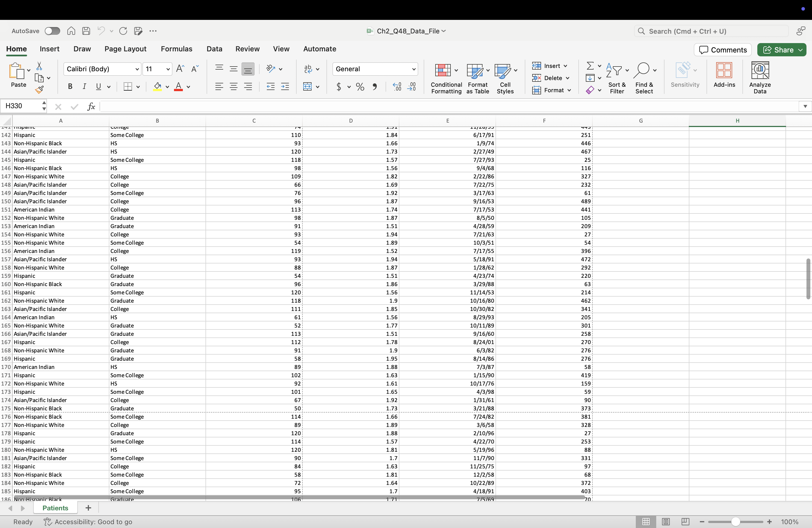
Task: Click the Wrap Text icon
Action: pos(308,69)
